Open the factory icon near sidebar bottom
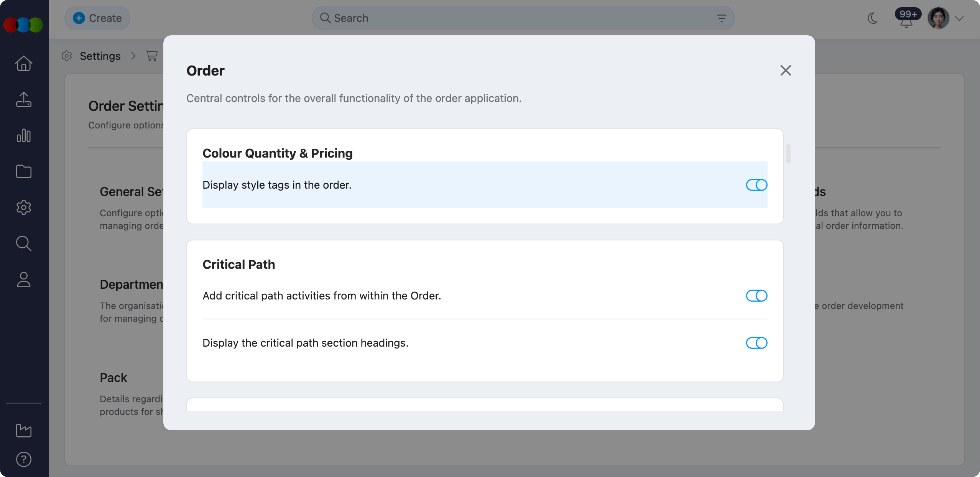This screenshot has width=980, height=477. (24, 430)
